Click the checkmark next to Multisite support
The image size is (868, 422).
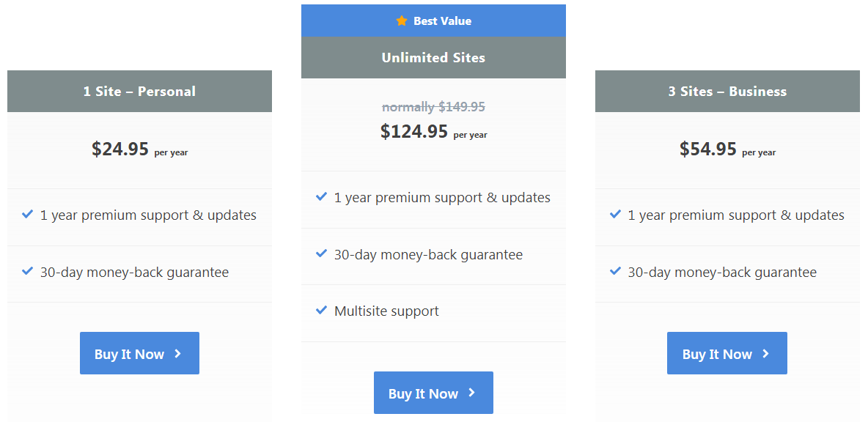click(320, 310)
